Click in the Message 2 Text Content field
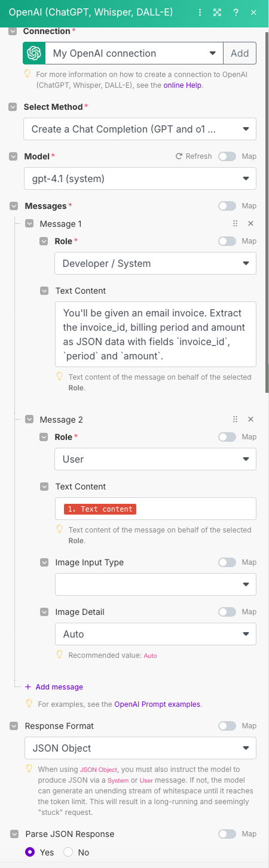 [155, 509]
